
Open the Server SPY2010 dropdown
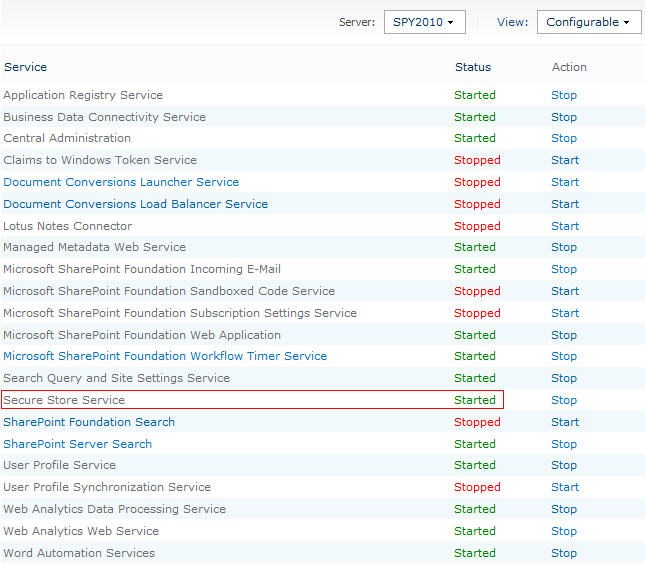pyautogui.click(x=425, y=22)
